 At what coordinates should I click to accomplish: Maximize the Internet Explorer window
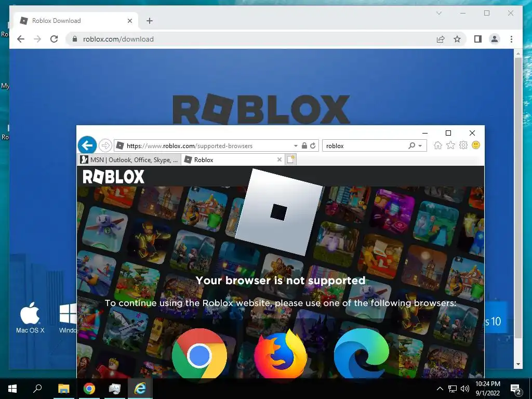pyautogui.click(x=448, y=133)
